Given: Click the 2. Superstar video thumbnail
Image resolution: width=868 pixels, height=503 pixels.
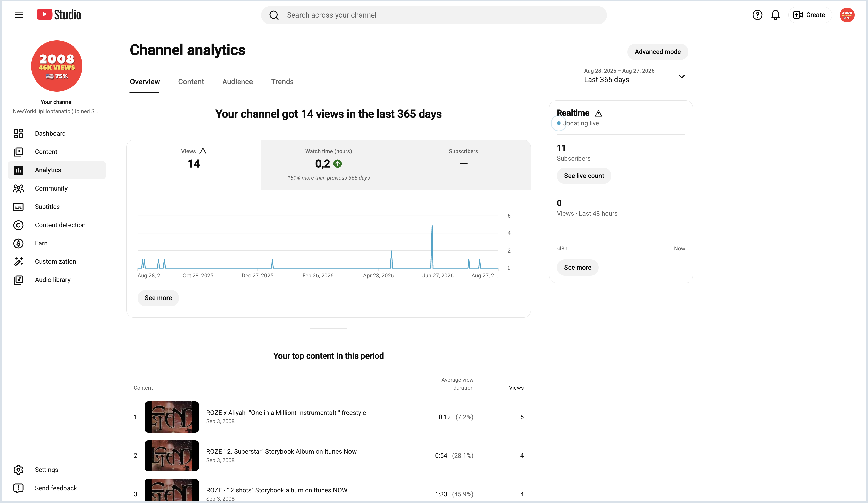Looking at the screenshot, I should pos(172,455).
